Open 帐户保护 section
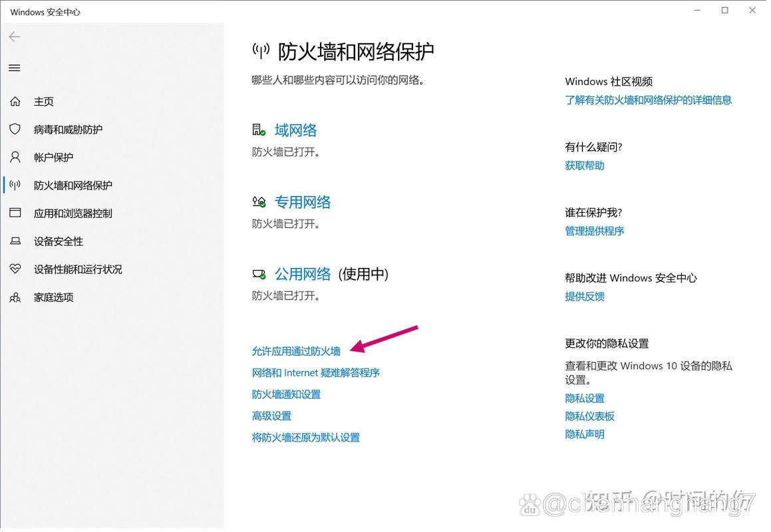Screen dimensions: 771x532 pyautogui.click(x=54, y=158)
